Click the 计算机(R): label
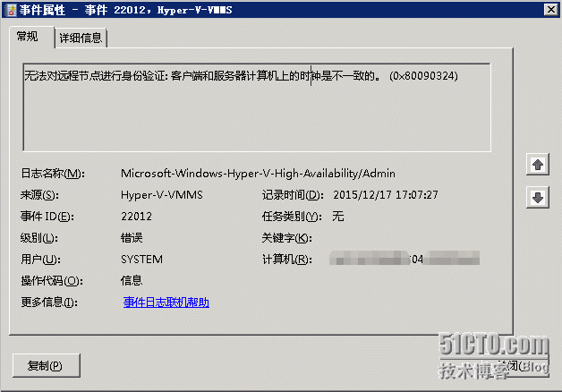 pyautogui.click(x=287, y=259)
